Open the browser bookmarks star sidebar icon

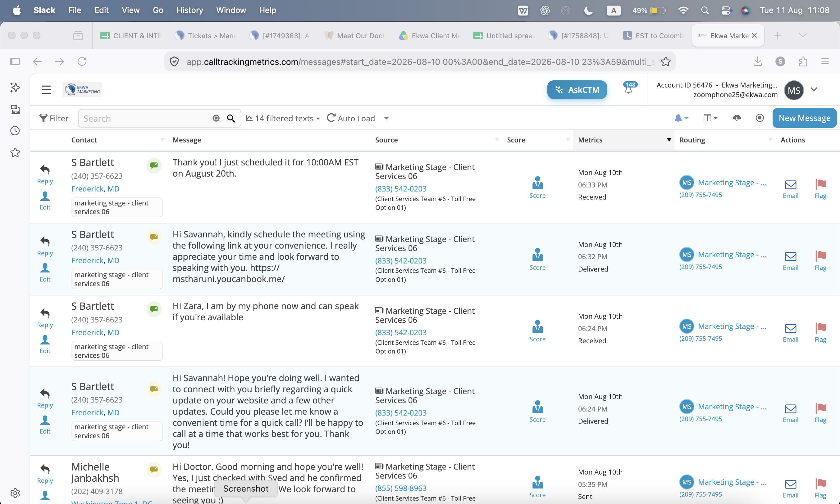pyautogui.click(x=15, y=152)
